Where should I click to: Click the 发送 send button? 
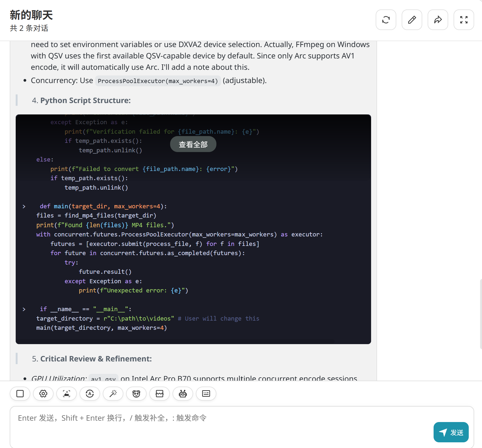click(451, 432)
